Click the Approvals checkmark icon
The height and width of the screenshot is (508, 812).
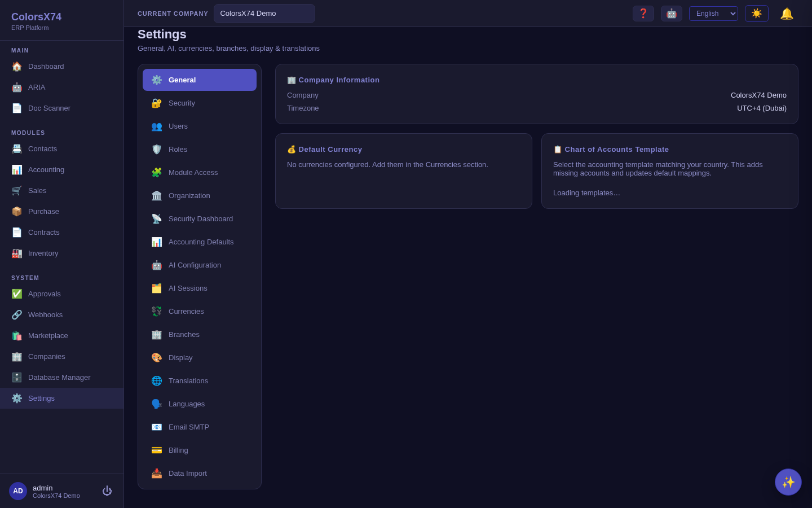17,294
